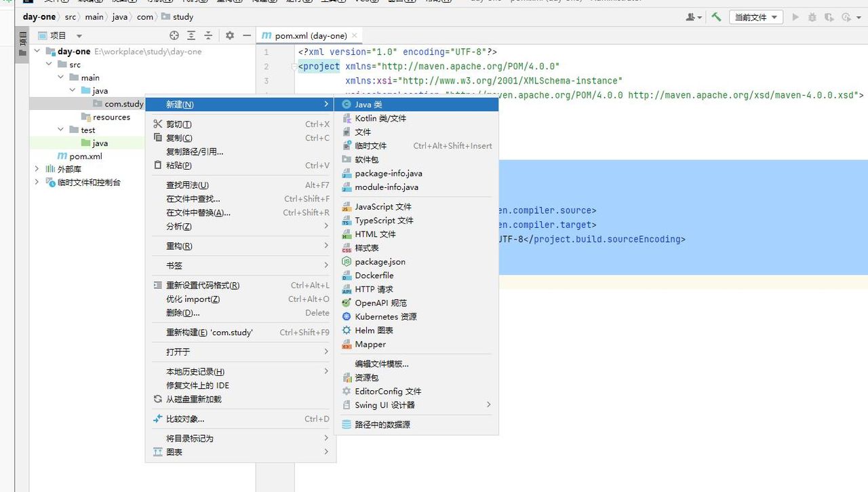The width and height of the screenshot is (868, 492).
Task: Select Java 类 from the New submenu
Action: click(x=369, y=105)
